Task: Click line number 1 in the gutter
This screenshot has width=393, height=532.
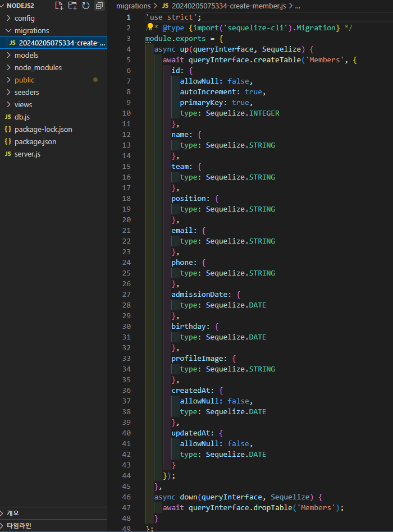Action: coord(129,17)
